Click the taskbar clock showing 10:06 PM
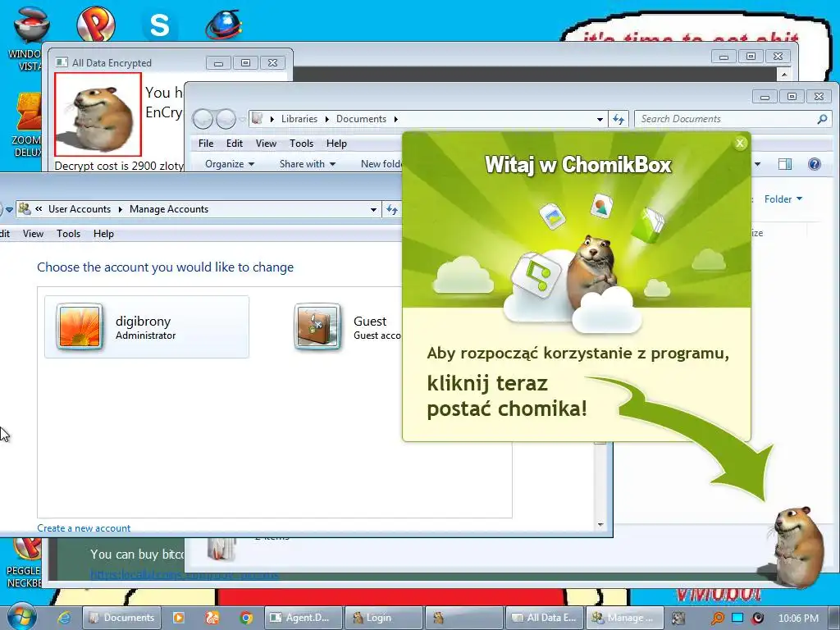This screenshot has height=630, width=840. coord(798,619)
